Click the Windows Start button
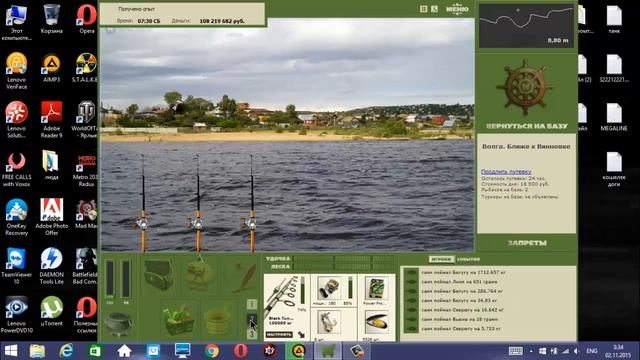The width and height of the screenshot is (640, 360). [x=11, y=351]
